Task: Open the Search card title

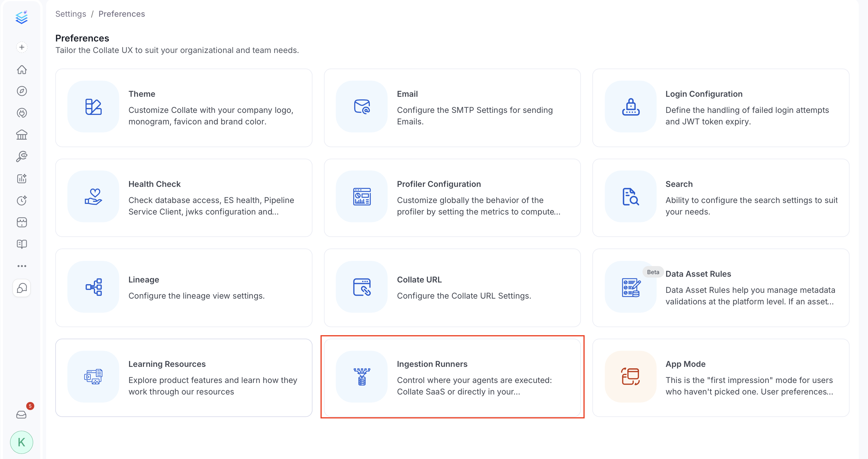Action: tap(679, 184)
